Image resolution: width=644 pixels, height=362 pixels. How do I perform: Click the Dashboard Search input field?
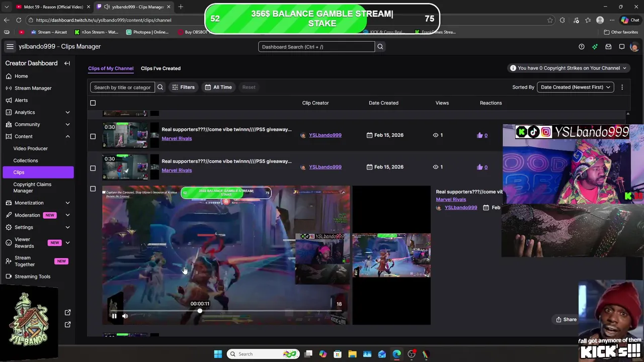pyautogui.click(x=316, y=47)
